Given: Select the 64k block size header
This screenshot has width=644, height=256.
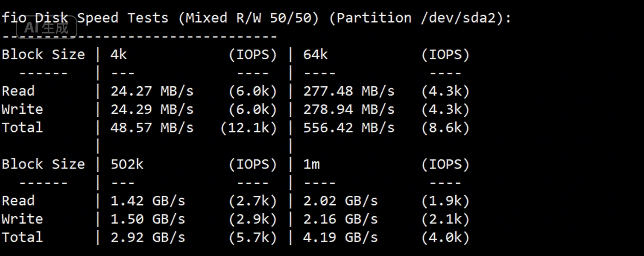Looking at the screenshot, I should (316, 55).
